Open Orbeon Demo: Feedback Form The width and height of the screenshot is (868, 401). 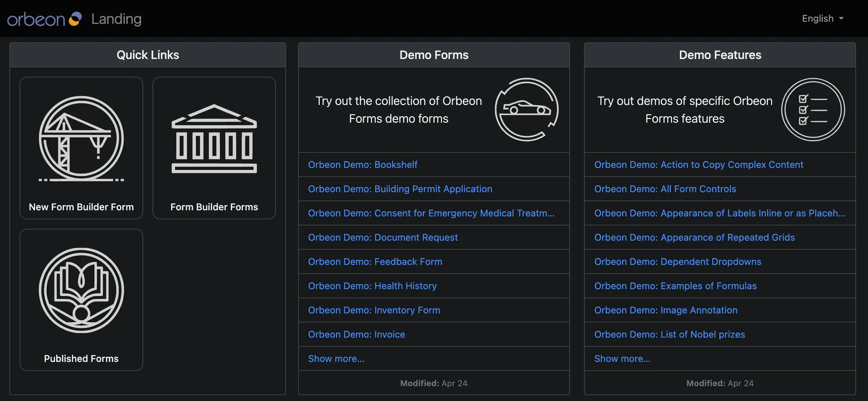point(375,262)
